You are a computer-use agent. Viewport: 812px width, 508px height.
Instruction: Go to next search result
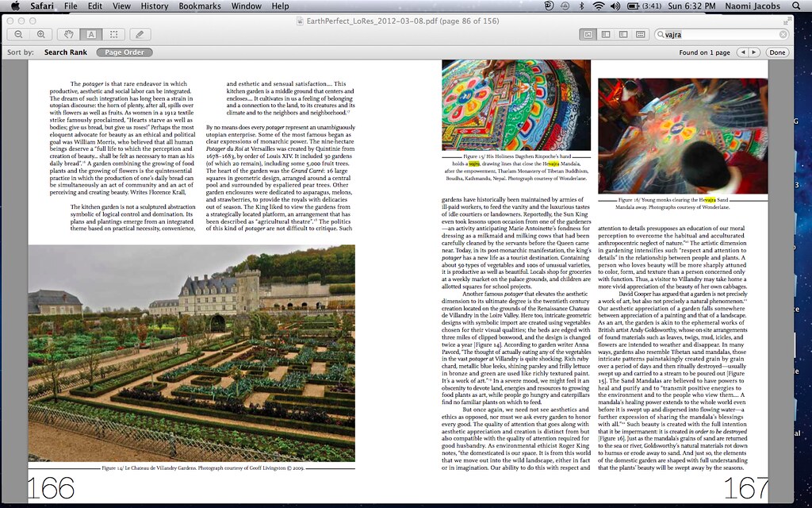[755, 52]
